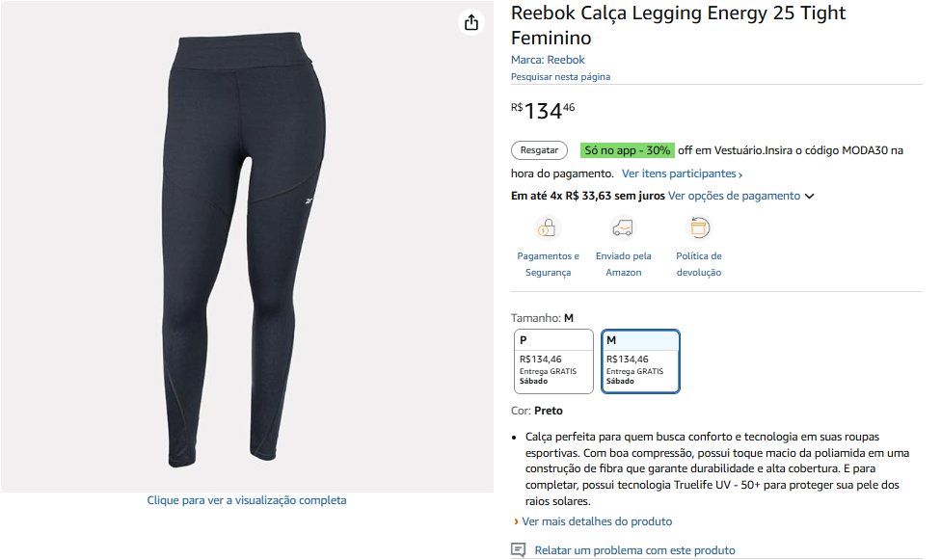Open the Marca: Reebok brand link
The height and width of the screenshot is (560, 941).
[x=548, y=60]
